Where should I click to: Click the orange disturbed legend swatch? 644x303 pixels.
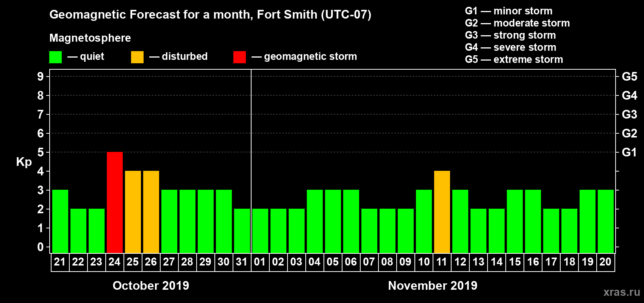[137, 57]
